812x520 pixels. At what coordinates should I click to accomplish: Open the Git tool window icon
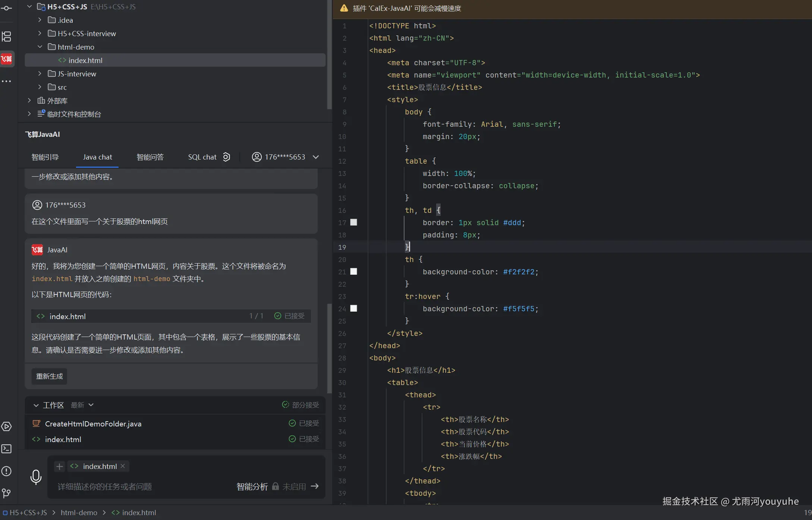pyautogui.click(x=6, y=494)
